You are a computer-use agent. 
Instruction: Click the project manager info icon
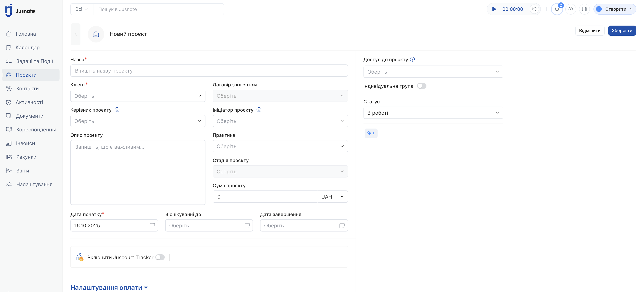tap(117, 110)
